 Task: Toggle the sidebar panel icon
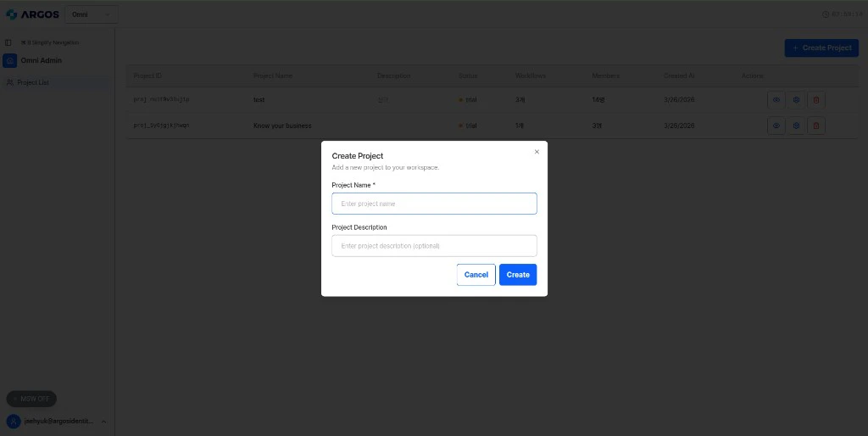pos(8,42)
